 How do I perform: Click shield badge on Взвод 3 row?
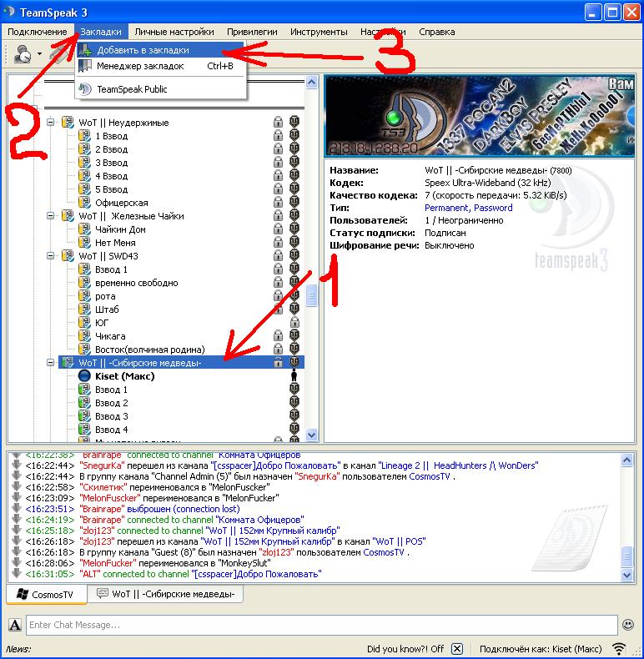click(x=294, y=415)
